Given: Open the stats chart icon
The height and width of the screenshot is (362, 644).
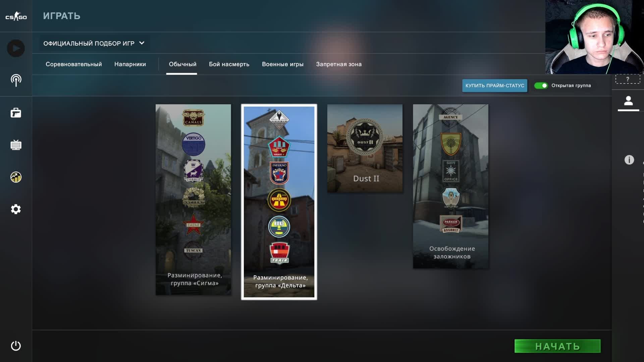Looking at the screenshot, I should tap(16, 177).
